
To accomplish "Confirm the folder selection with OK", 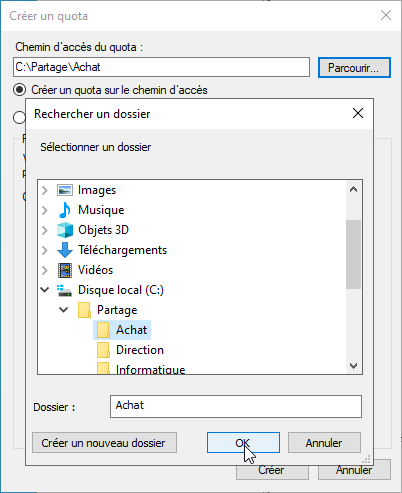I will [x=243, y=443].
